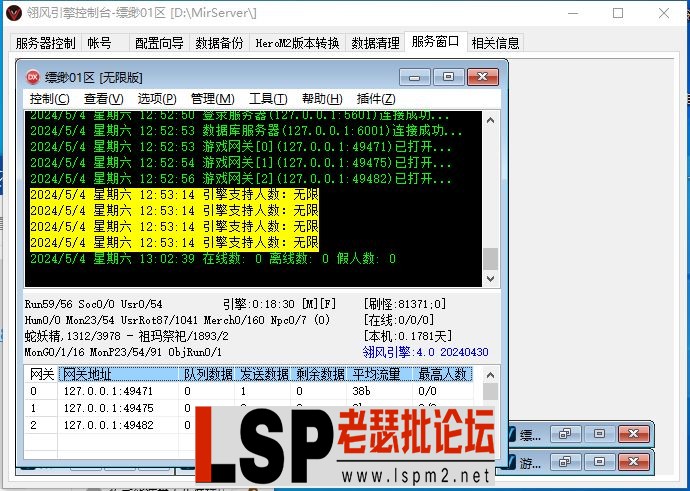
Task: Minimize the 缥缈01区 [无限版] inner window
Action: click(x=414, y=77)
